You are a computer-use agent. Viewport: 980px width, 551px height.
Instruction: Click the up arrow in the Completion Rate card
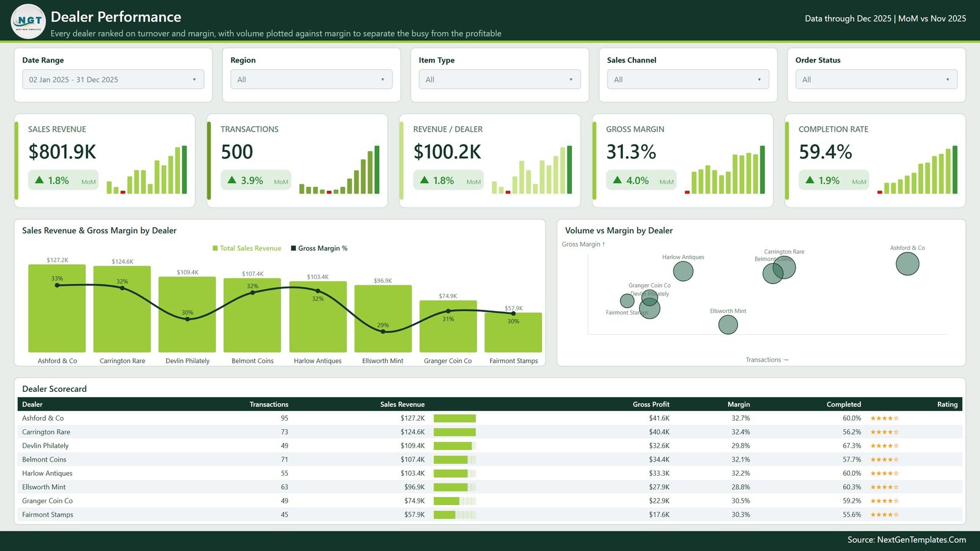click(810, 180)
